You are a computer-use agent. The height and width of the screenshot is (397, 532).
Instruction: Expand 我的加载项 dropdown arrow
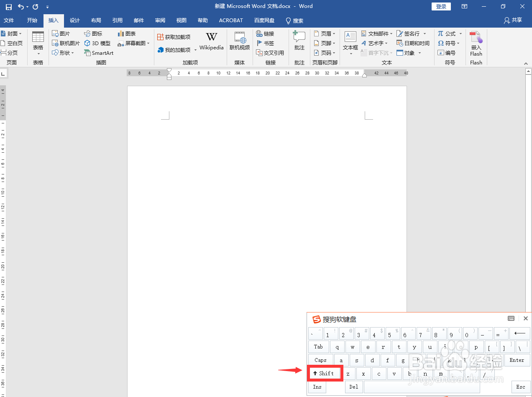195,50
